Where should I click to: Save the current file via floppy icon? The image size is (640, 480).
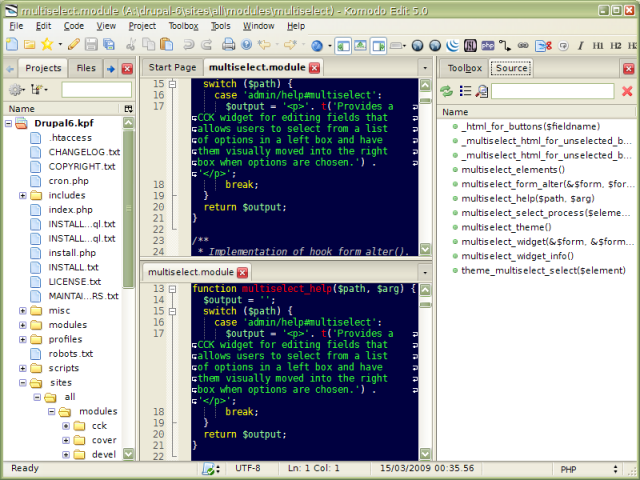click(91, 44)
